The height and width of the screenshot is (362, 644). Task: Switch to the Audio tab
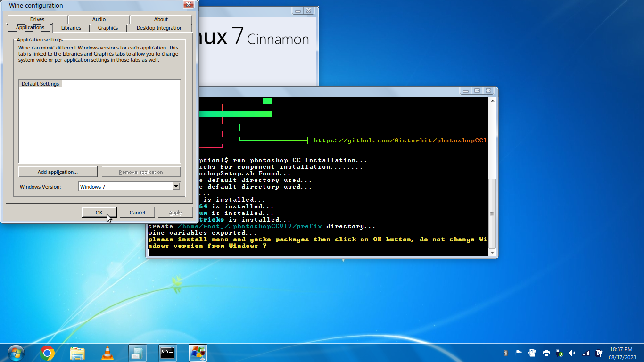click(99, 19)
